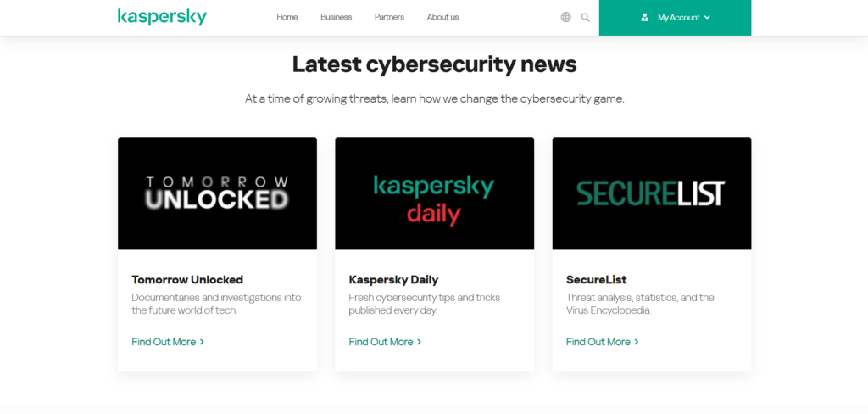
Task: Click the search magnifier icon
Action: (x=585, y=17)
